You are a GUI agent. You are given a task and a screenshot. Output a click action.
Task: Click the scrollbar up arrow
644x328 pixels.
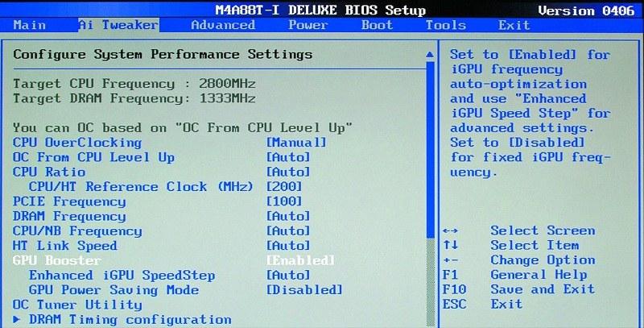(430, 54)
